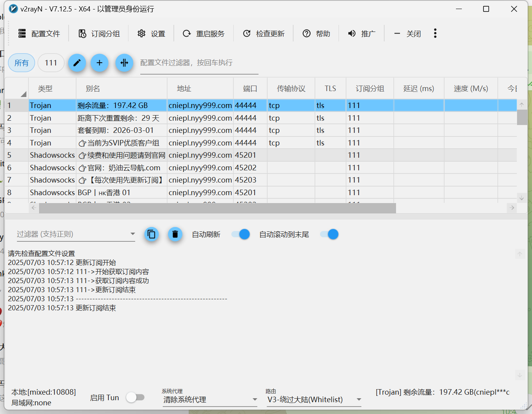Click the plus icon to add subscription group
The height and width of the screenshot is (414, 532).
point(99,63)
